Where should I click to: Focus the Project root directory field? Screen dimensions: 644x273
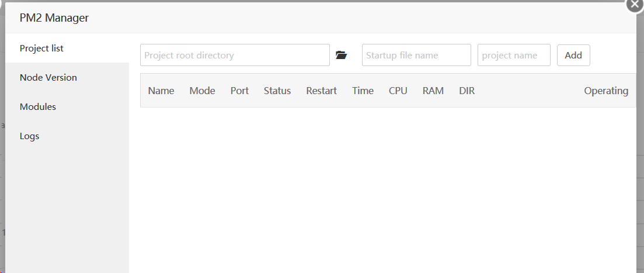[235, 55]
